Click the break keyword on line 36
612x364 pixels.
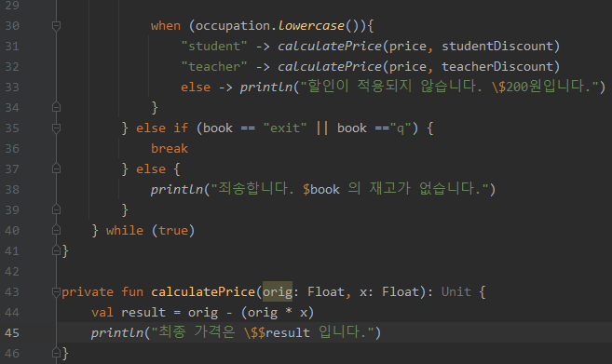[170, 148]
